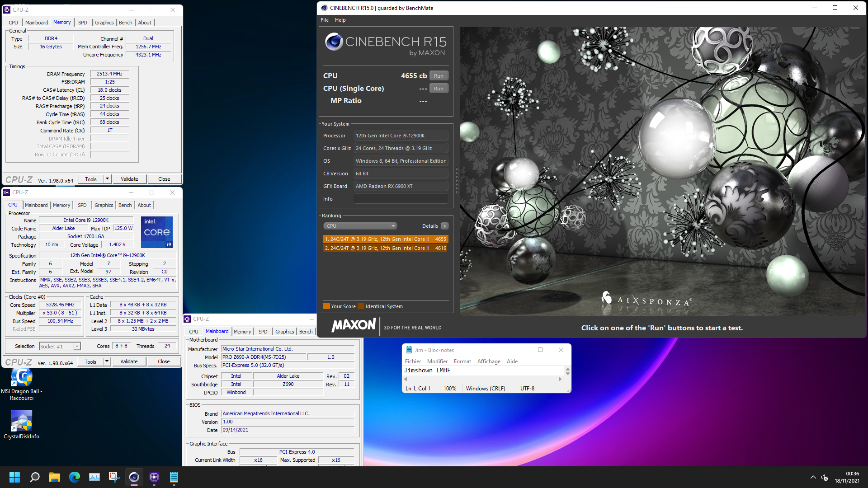
Task: Open Cinebench ranking Details arrow
Action: 445,226
